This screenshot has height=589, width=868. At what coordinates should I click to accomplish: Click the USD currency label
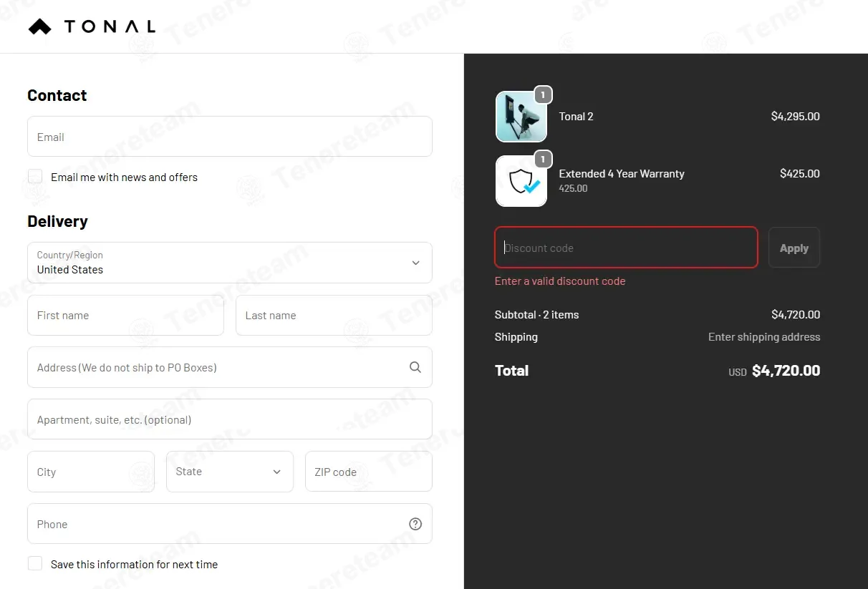(x=738, y=372)
